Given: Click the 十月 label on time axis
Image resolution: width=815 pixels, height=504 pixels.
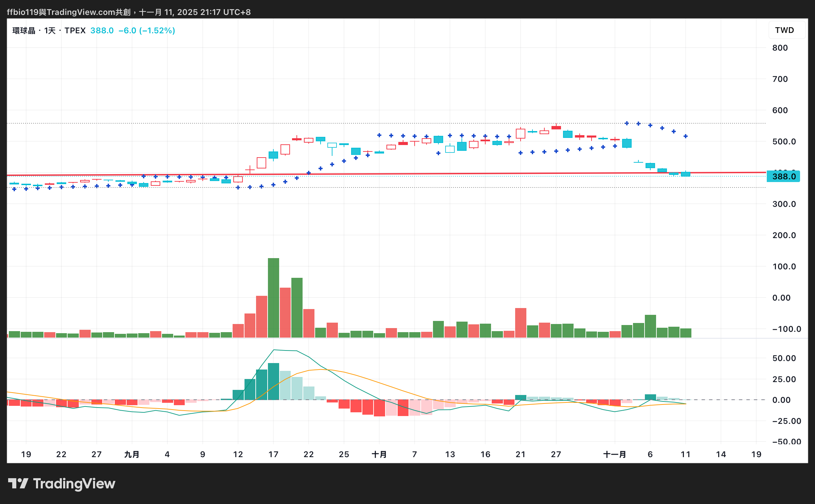Looking at the screenshot, I should (x=379, y=454).
